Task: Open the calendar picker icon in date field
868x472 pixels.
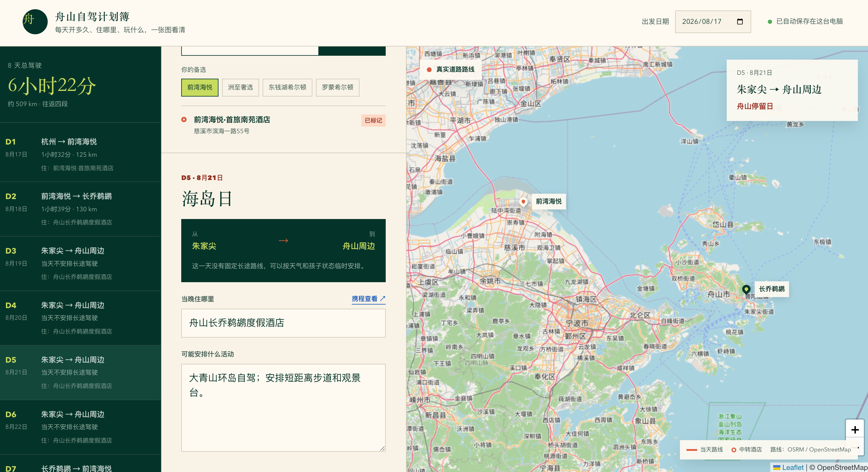Action: pos(740,21)
